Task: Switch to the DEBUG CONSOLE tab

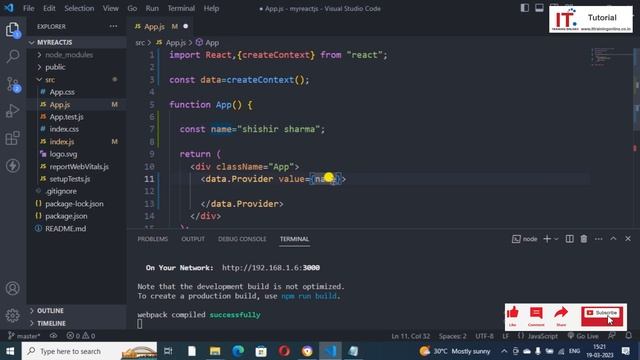Action: [242, 239]
